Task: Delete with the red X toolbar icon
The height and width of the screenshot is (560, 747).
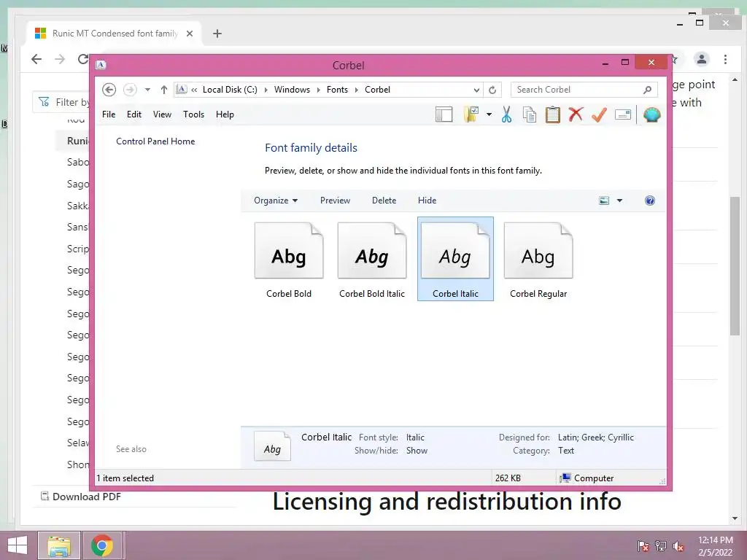Action: click(576, 114)
